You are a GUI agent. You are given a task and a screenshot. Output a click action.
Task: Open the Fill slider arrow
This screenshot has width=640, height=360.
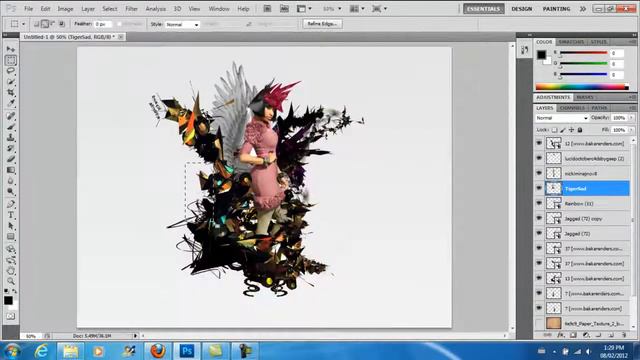point(631,130)
